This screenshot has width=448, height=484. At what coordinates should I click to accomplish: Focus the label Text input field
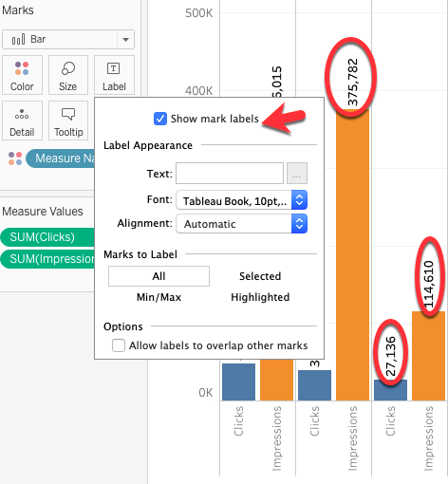click(x=230, y=174)
